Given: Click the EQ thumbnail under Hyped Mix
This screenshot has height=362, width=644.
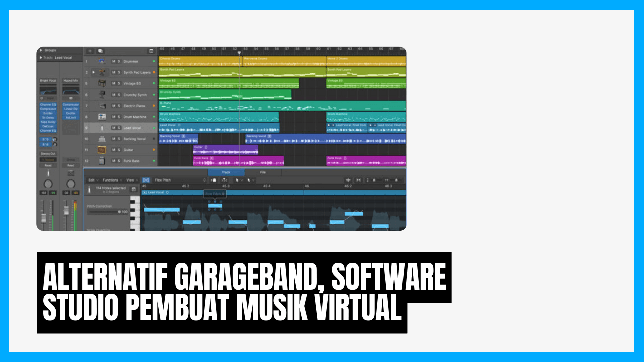Looking at the screenshot, I should [x=71, y=90].
